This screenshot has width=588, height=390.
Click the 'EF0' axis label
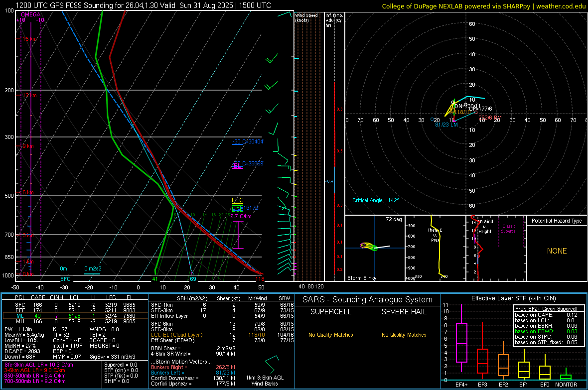click(545, 385)
